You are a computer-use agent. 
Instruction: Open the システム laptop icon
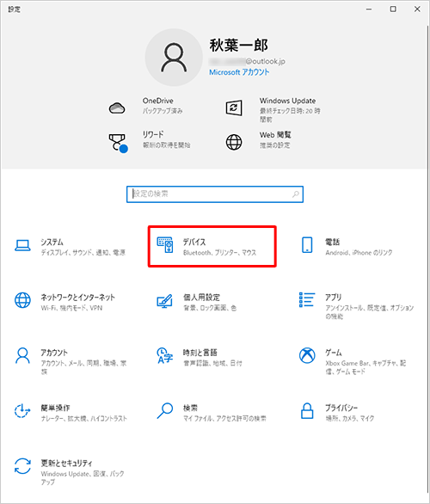[23, 246]
